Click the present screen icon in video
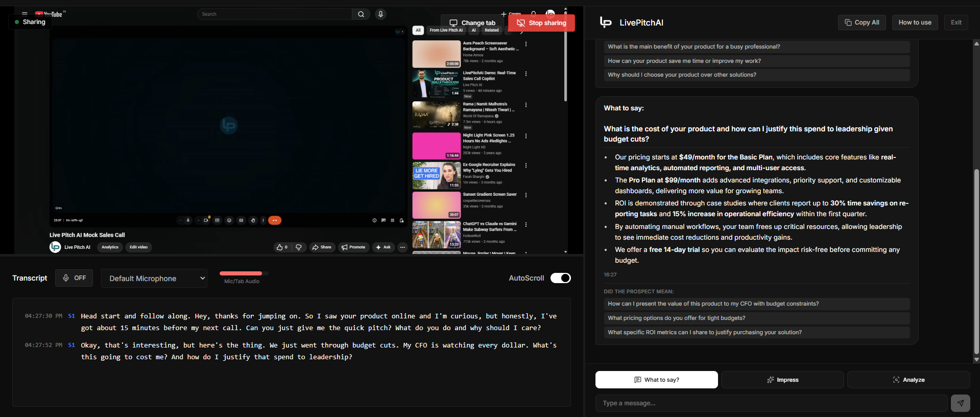Viewport: 980px width, 417px height. (217, 220)
